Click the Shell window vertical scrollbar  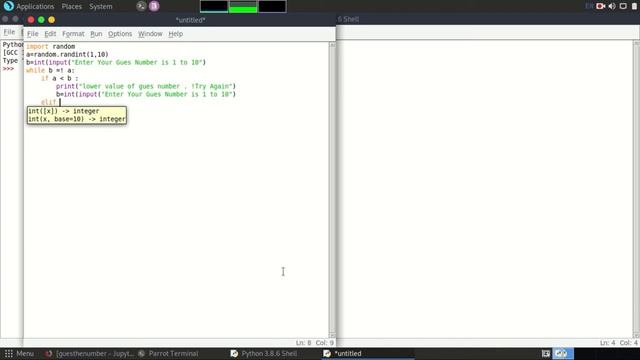click(x=636, y=190)
